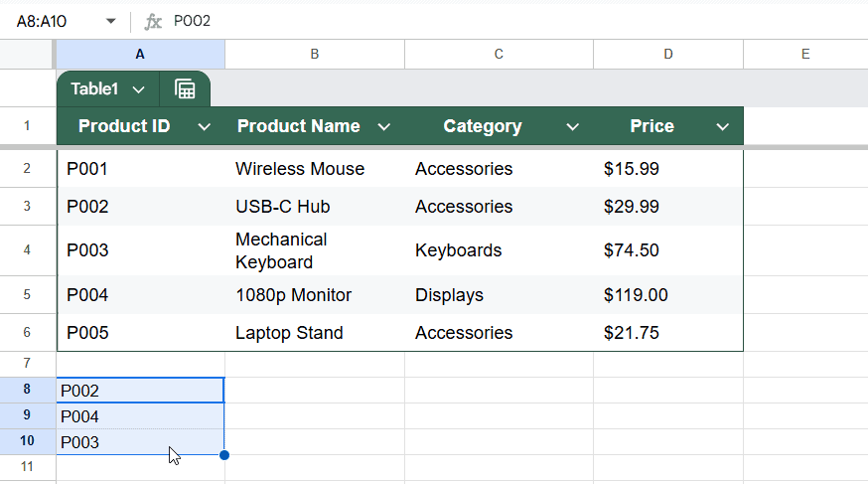
Task: Click the Product Name header cell
Action: (315, 126)
